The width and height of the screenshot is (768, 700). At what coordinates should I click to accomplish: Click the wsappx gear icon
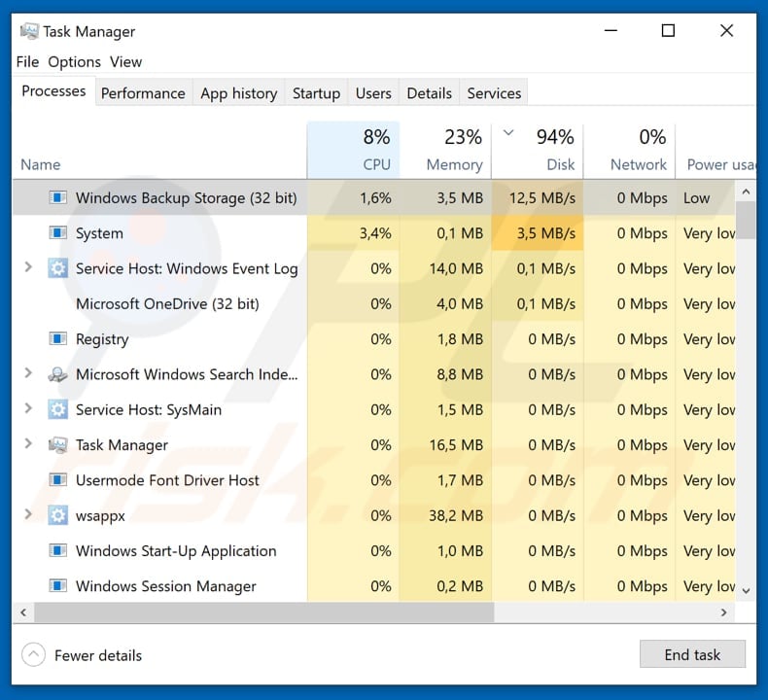coord(57,515)
